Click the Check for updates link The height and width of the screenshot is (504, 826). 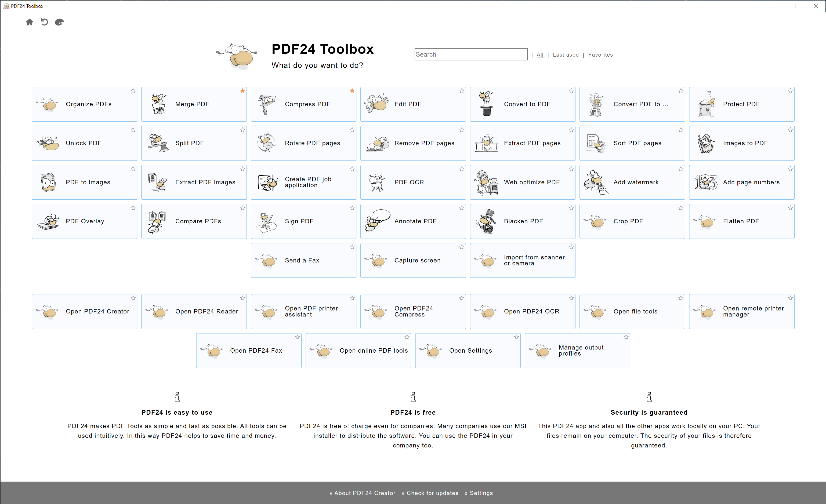coord(433,493)
